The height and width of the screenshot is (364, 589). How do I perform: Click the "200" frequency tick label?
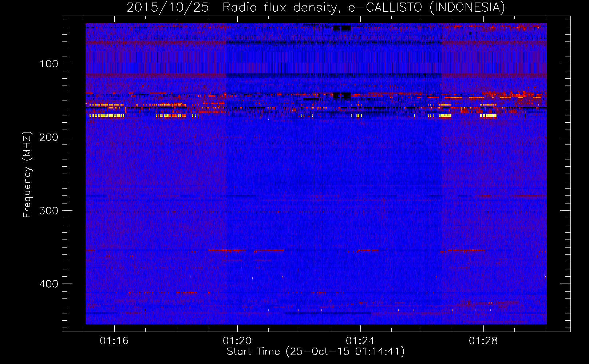coord(49,137)
